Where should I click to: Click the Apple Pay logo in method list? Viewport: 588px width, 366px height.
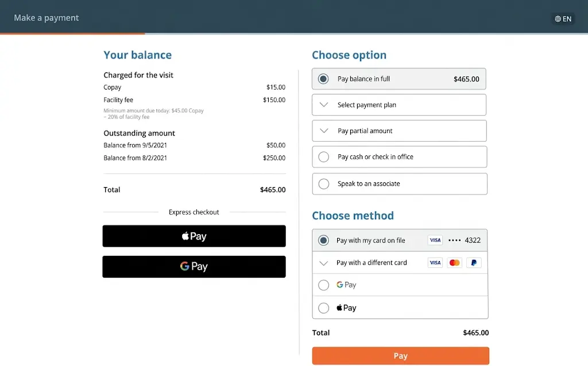pos(346,307)
